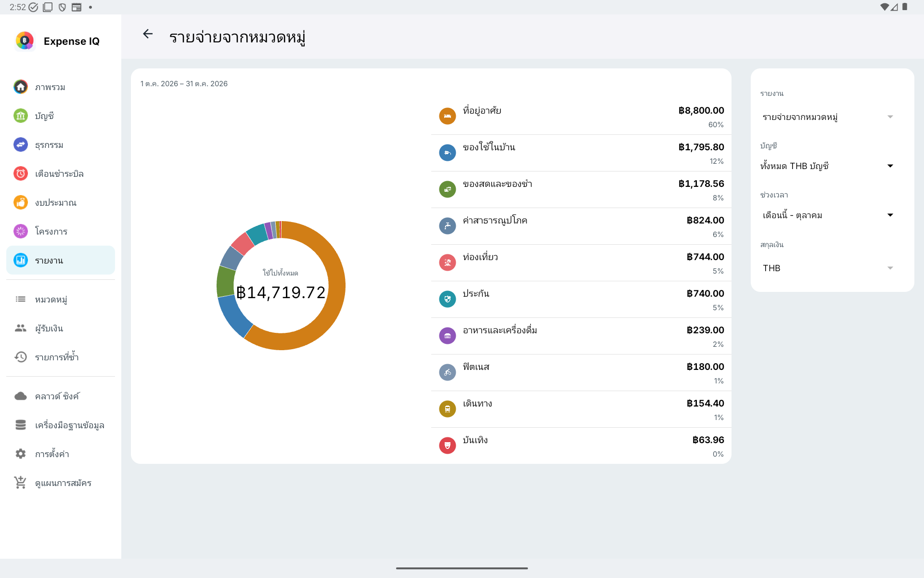Open โครงการ projects icon
Viewport: 924px width, 578px height.
(21, 231)
